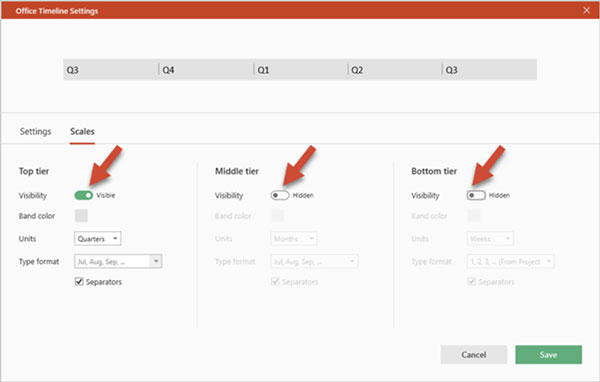
Task: Expand Top tier type format dropdown arrow
Action: 156,261
